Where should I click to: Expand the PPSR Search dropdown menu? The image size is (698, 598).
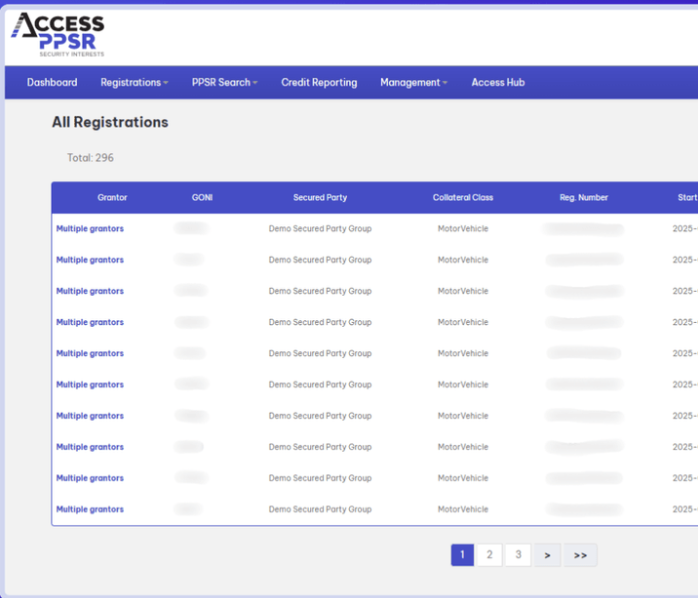point(225,82)
